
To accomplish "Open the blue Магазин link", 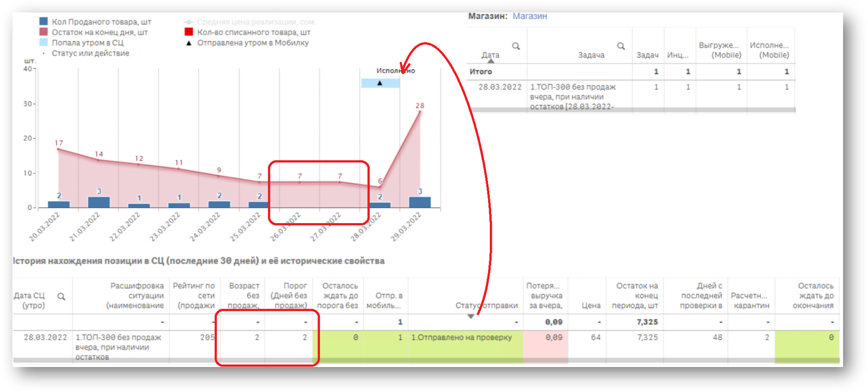I will [530, 16].
